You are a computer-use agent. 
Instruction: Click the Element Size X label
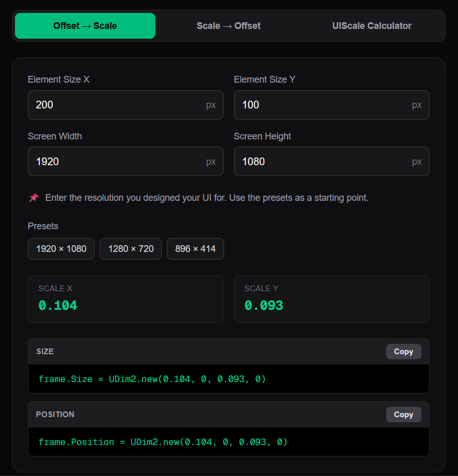coord(59,80)
